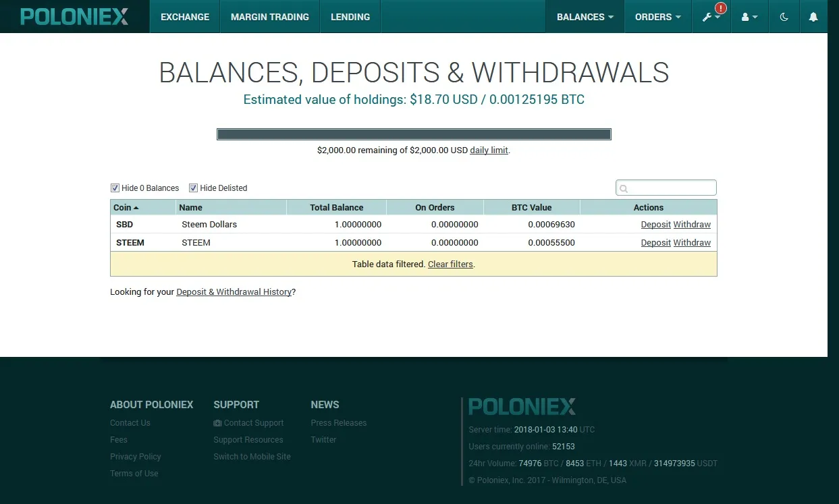Click the Poloniex logo in the header

(74, 16)
